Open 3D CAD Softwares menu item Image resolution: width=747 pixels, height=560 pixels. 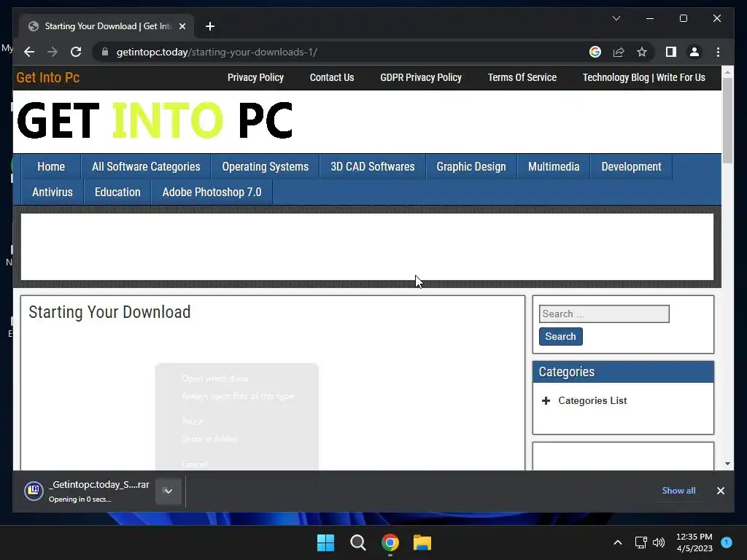pos(373,167)
